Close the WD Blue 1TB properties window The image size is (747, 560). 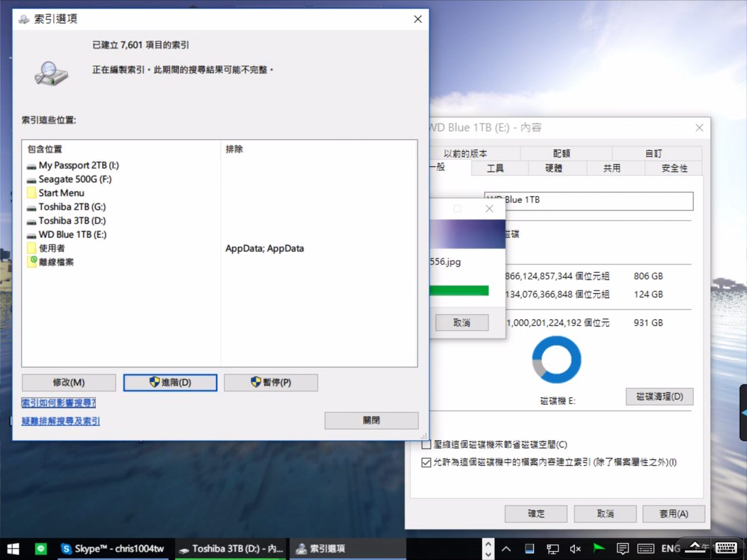(699, 128)
